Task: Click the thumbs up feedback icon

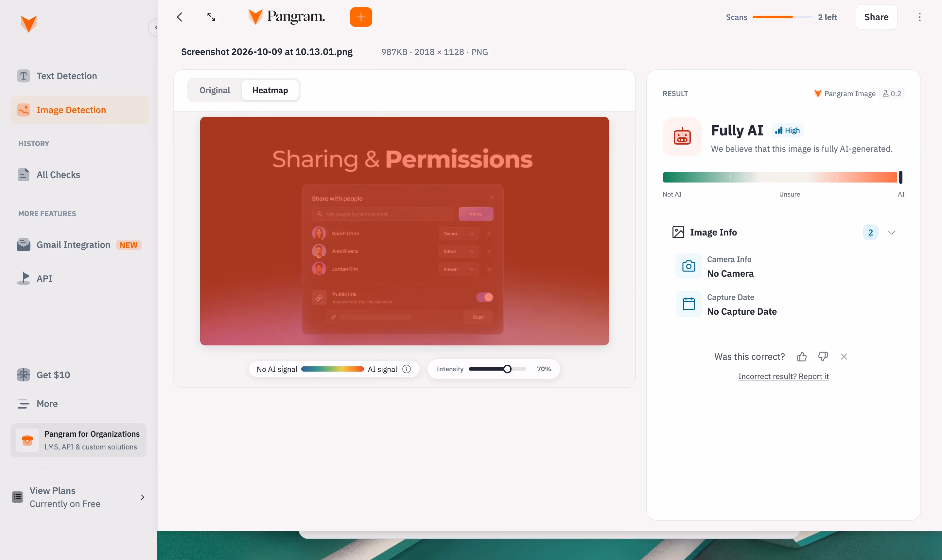Action: pos(802,357)
